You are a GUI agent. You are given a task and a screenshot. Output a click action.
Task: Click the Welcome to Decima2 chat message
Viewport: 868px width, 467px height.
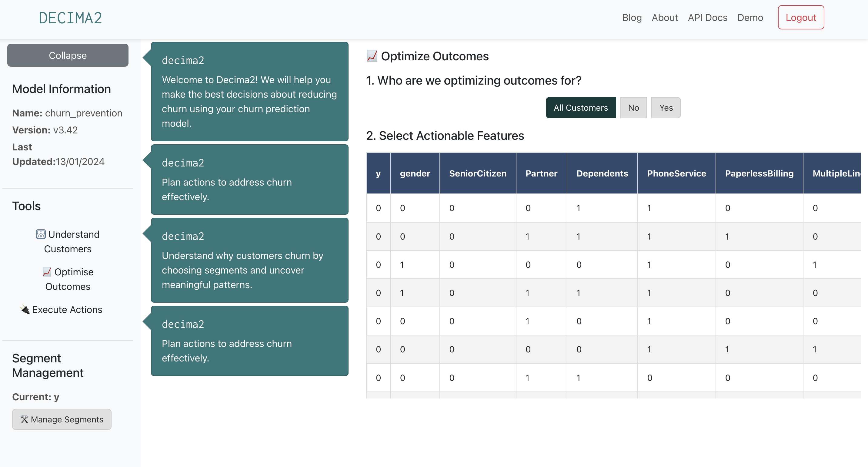click(x=250, y=91)
